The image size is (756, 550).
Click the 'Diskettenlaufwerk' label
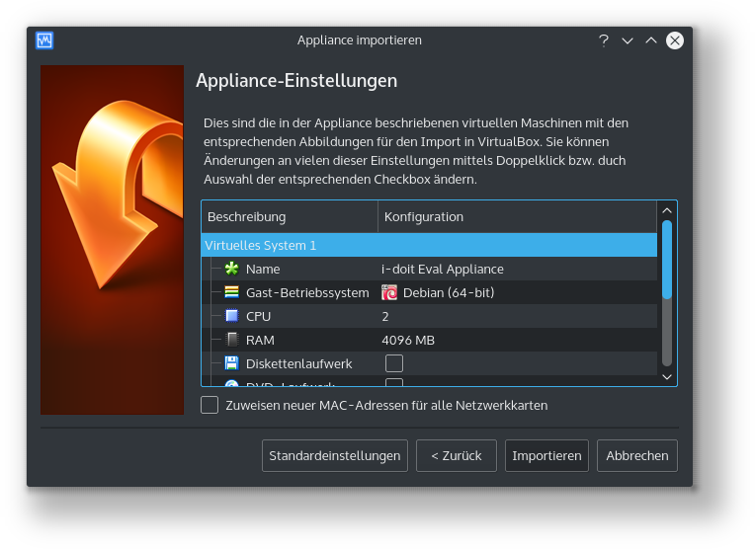[298, 363]
